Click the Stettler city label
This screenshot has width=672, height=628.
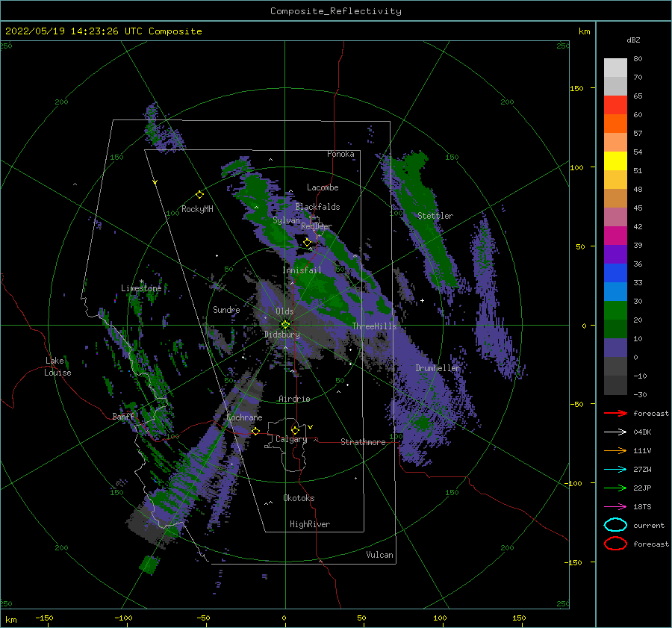pyautogui.click(x=435, y=216)
